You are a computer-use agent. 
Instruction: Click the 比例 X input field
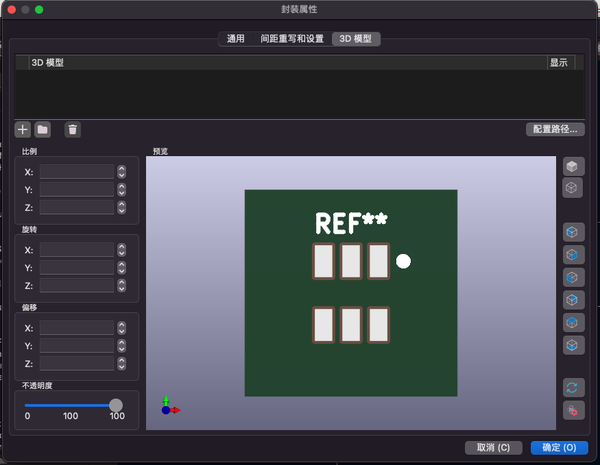coord(77,172)
